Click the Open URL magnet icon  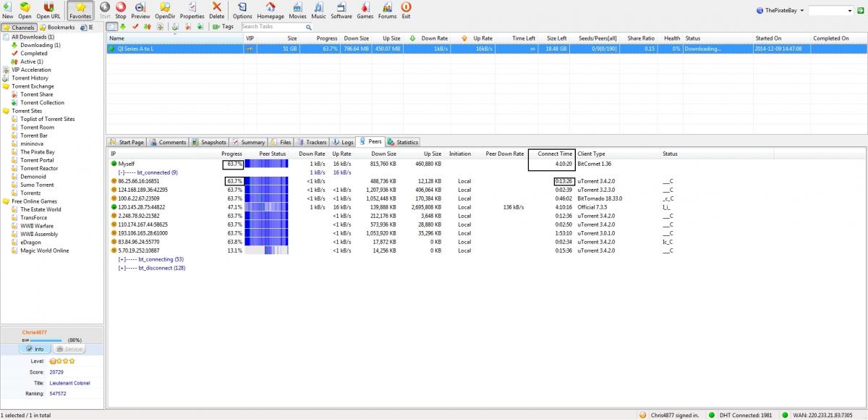point(48,7)
